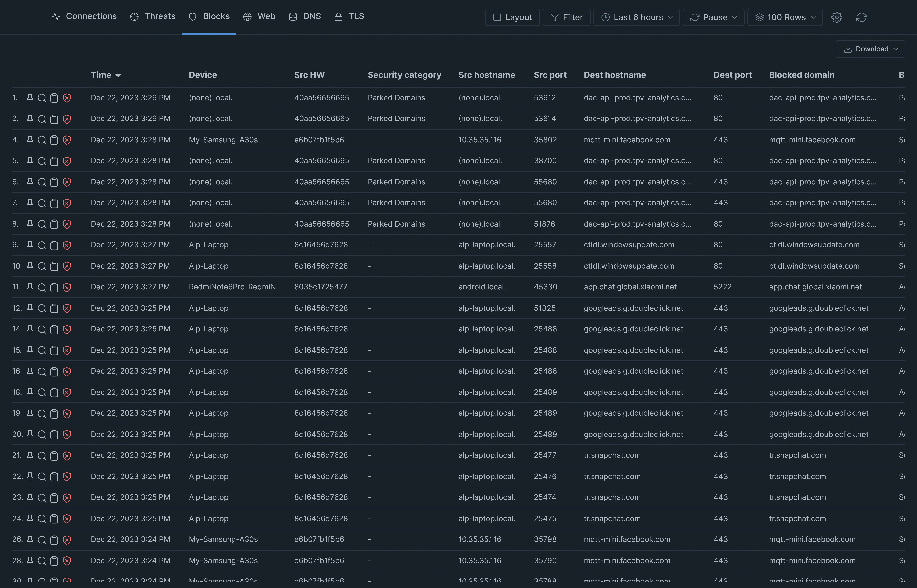Click app.chat.global.xiaomi.net dest hostname cell
Image resolution: width=917 pixels, height=588 pixels.
pyautogui.click(x=630, y=287)
